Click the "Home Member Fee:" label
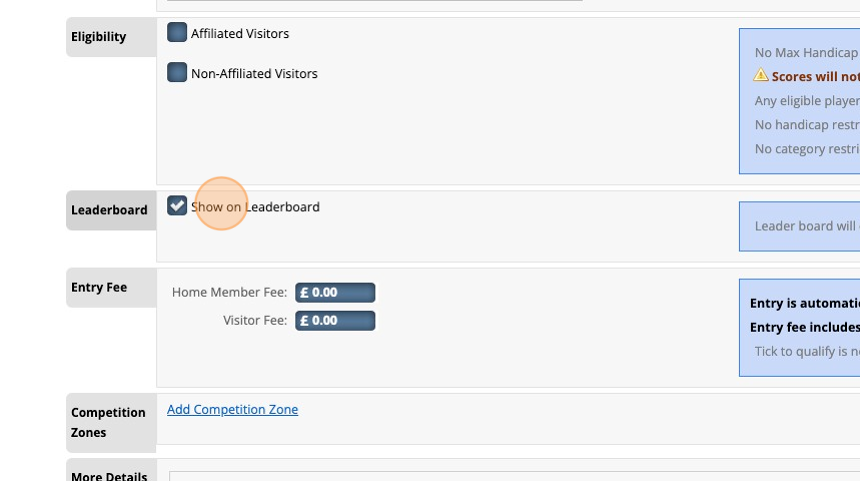The height and width of the screenshot is (481, 860). pos(229,292)
